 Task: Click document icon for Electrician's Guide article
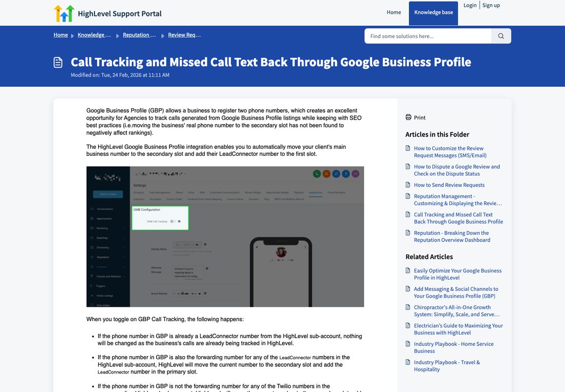tap(408, 325)
